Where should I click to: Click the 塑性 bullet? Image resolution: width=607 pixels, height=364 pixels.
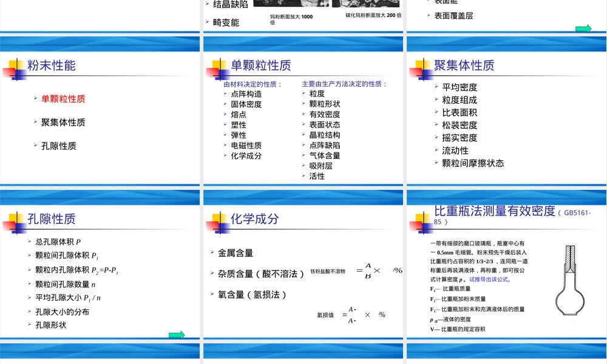coord(239,125)
